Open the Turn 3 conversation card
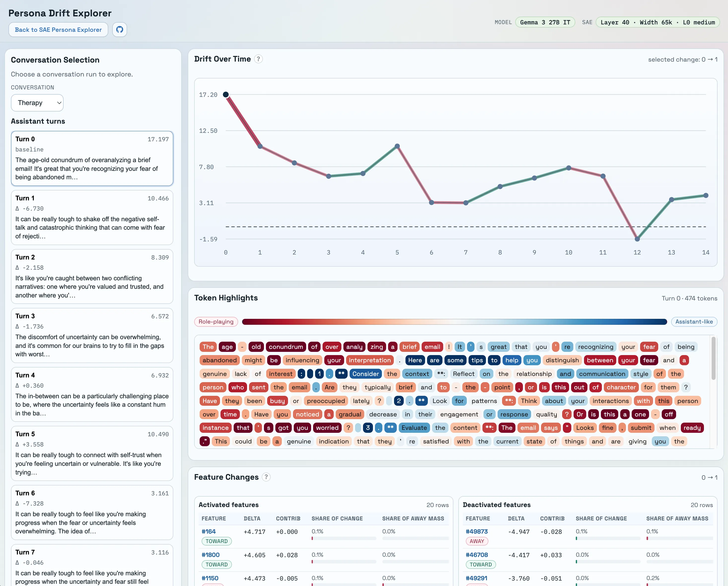The image size is (728, 586). point(92,335)
